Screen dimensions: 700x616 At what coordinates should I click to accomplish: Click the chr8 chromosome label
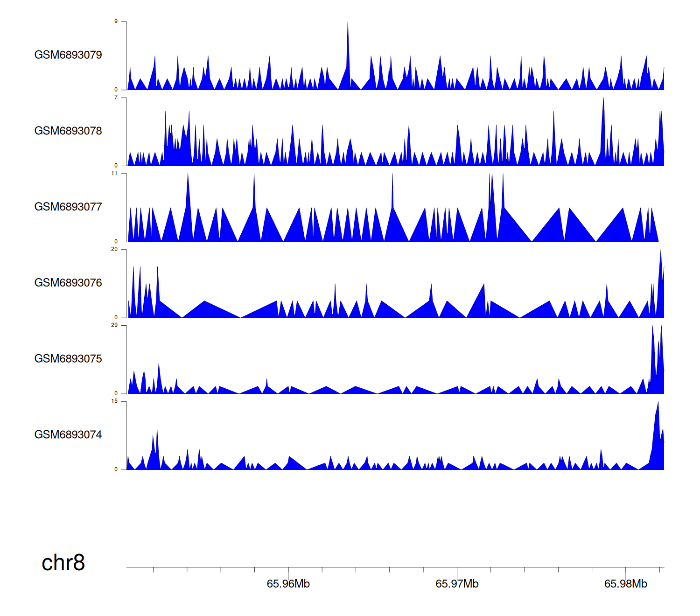click(63, 563)
